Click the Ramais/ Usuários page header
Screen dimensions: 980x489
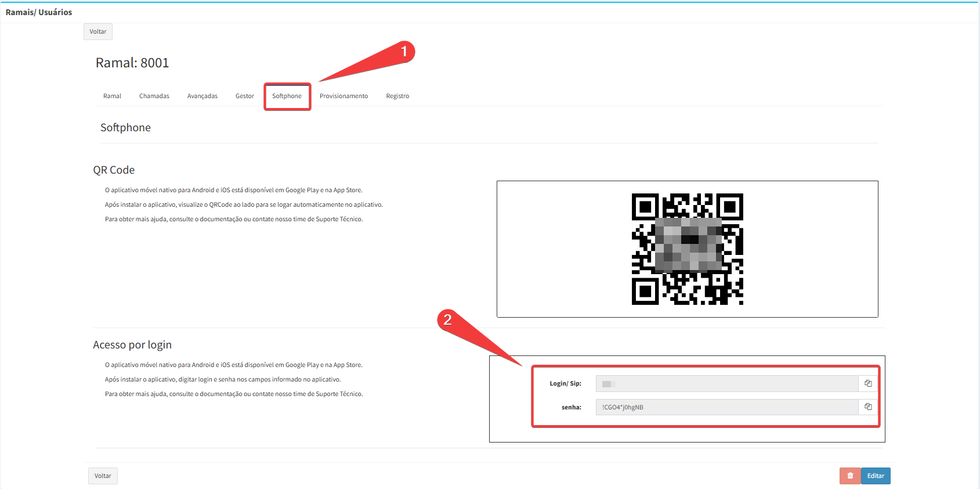[39, 12]
